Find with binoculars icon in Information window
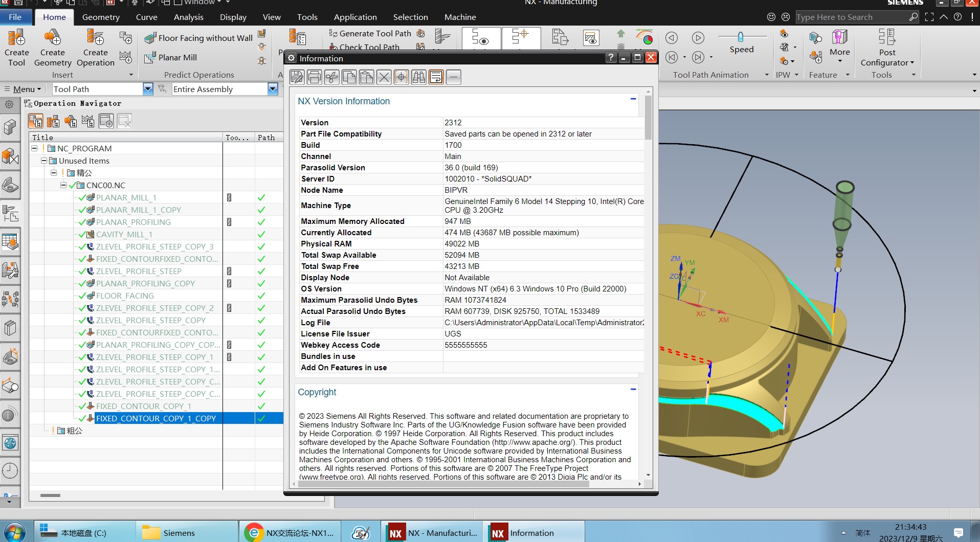980x542 pixels. tap(419, 77)
